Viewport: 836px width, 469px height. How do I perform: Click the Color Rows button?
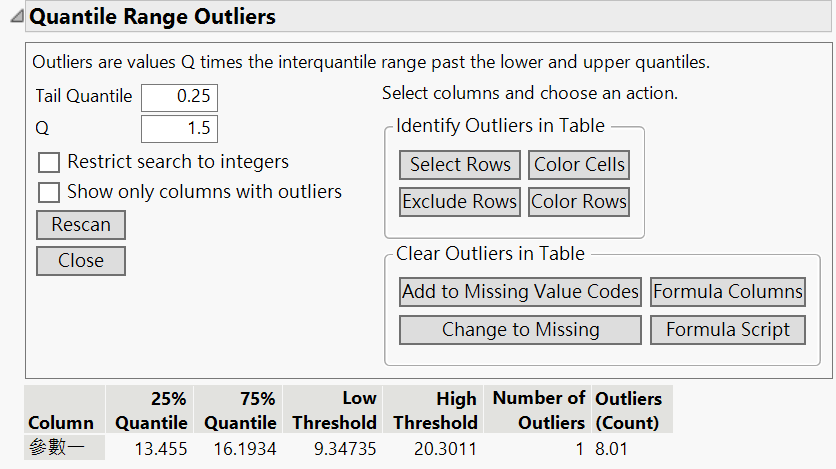[x=579, y=202]
